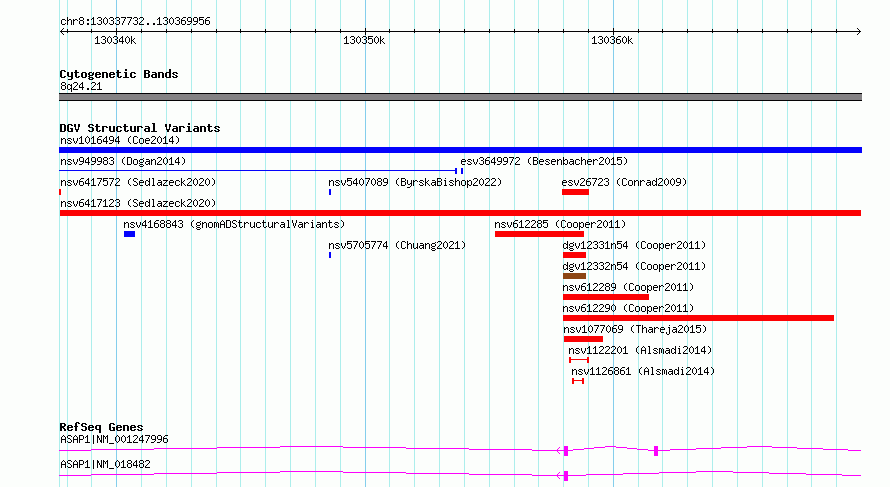Click the long red nsv6417123 variant bar
This screenshot has height=487, width=890.
point(460,213)
